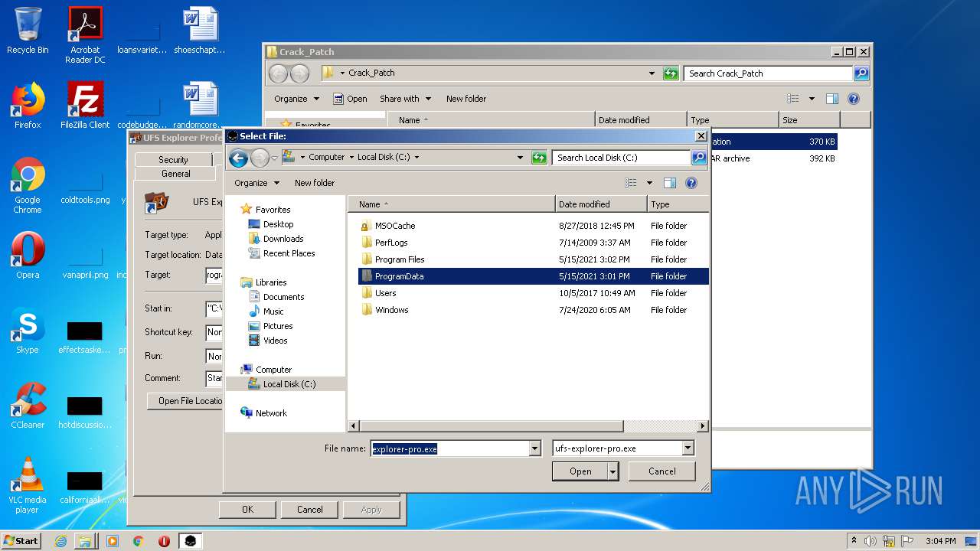Image resolution: width=980 pixels, height=551 pixels.
Task: Sort by Name column in Select File
Action: [452, 204]
